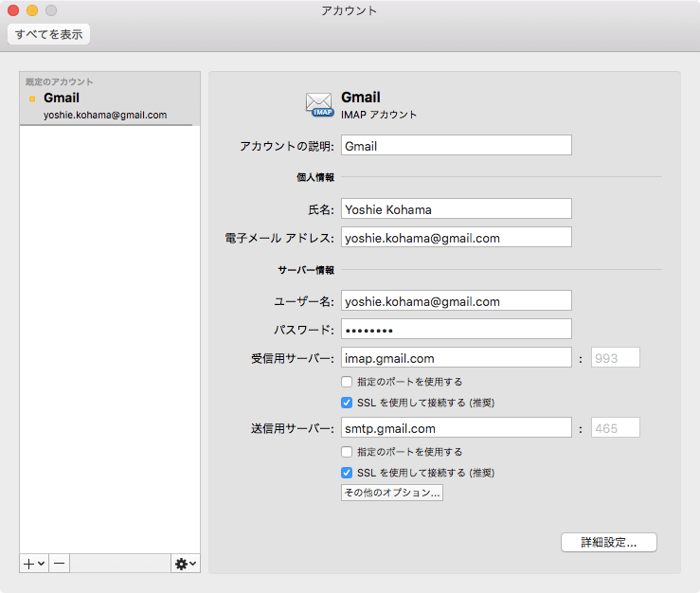Click the plus add account button
700x593 pixels.
[34, 564]
